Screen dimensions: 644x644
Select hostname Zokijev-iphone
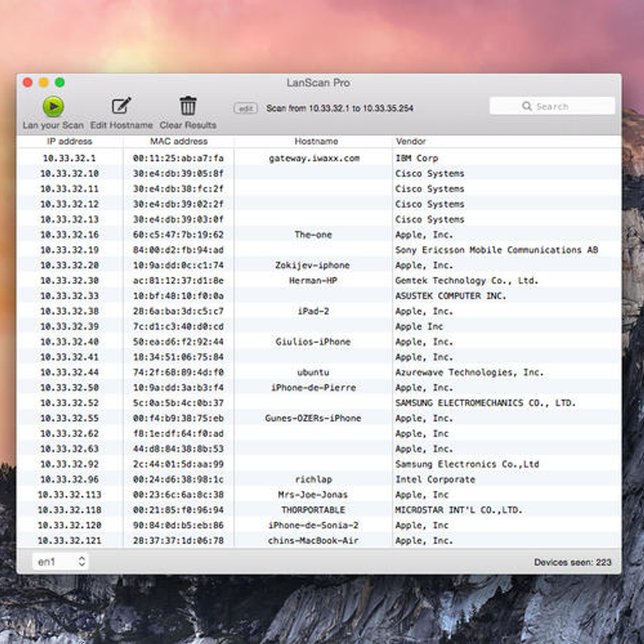(x=312, y=266)
